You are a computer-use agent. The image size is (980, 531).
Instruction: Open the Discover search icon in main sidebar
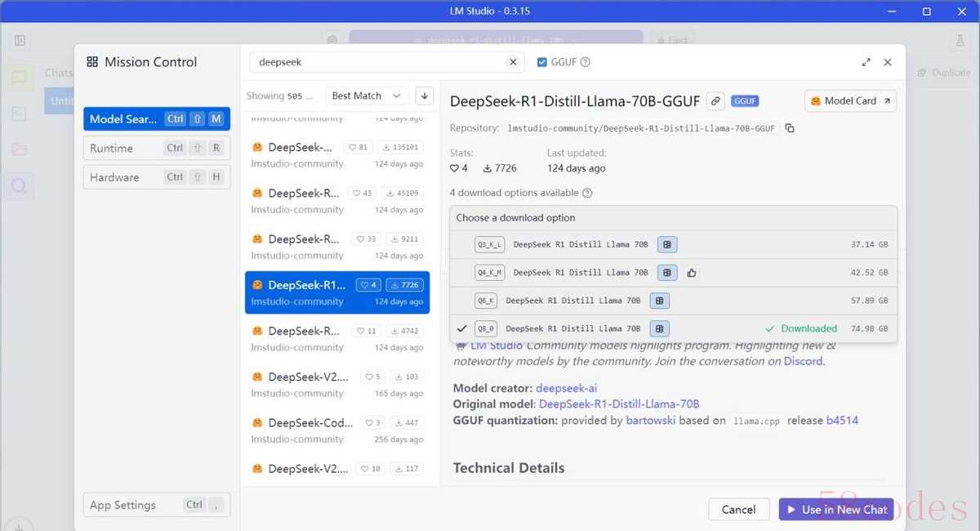tap(18, 186)
